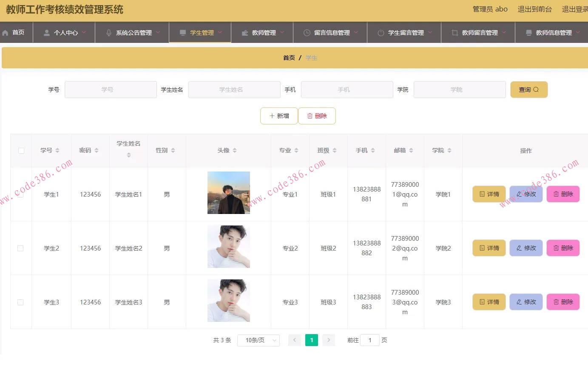588x366 pixels.
Task: Click 修改 for 学生2
Action: pos(526,248)
